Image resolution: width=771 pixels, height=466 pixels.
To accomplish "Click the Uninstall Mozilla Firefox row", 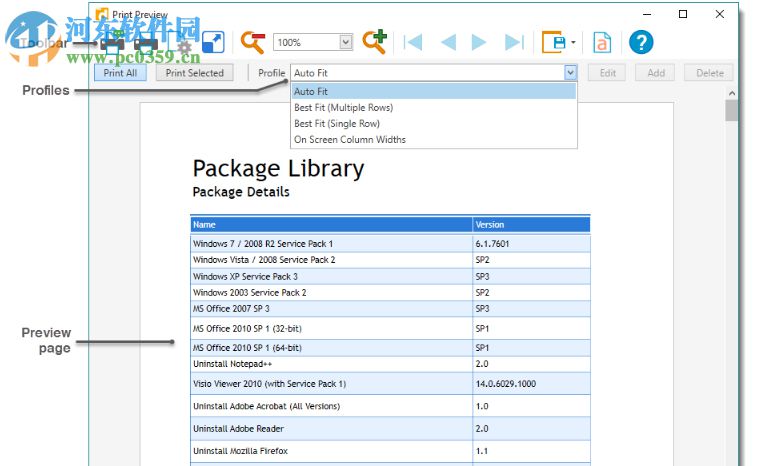I will coord(390,451).
